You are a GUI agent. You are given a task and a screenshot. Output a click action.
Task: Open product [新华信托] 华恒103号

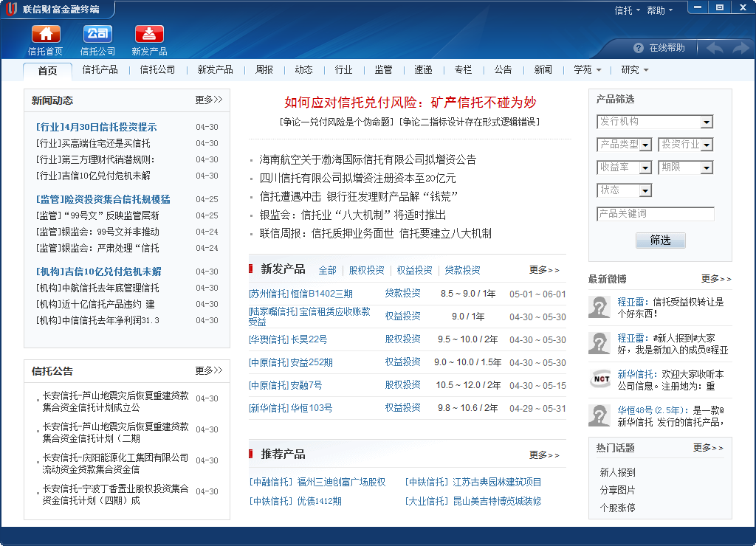click(x=291, y=408)
